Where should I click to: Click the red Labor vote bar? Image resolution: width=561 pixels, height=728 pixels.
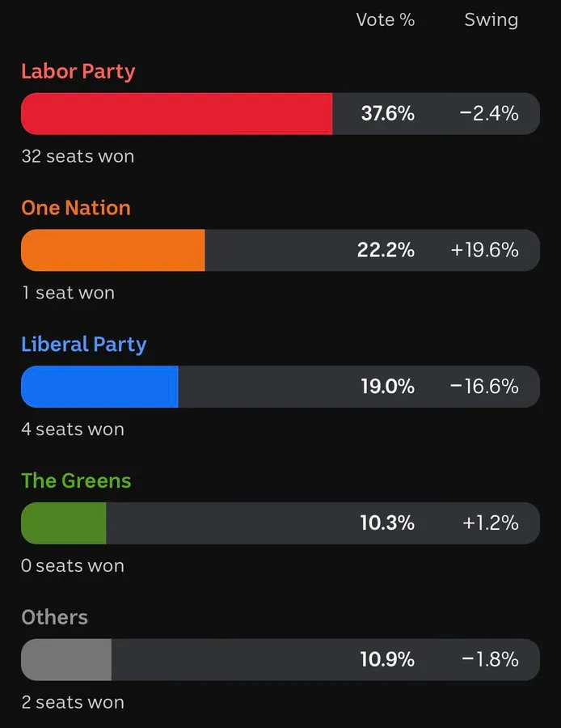[176, 113]
